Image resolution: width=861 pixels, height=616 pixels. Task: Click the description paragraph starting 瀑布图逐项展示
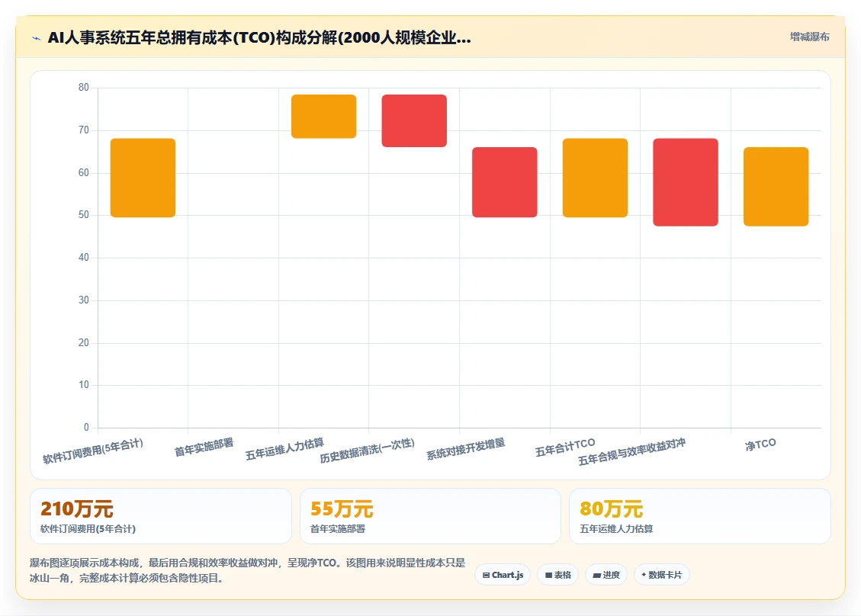point(248,570)
